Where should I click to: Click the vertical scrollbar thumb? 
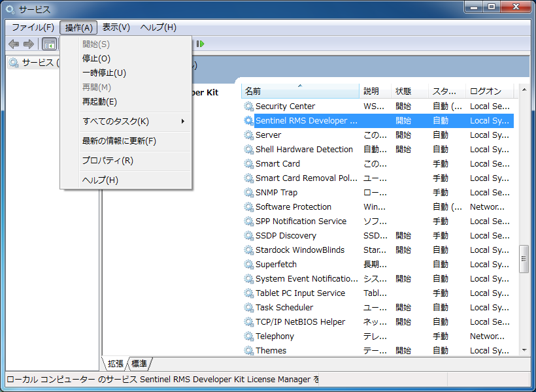524,259
